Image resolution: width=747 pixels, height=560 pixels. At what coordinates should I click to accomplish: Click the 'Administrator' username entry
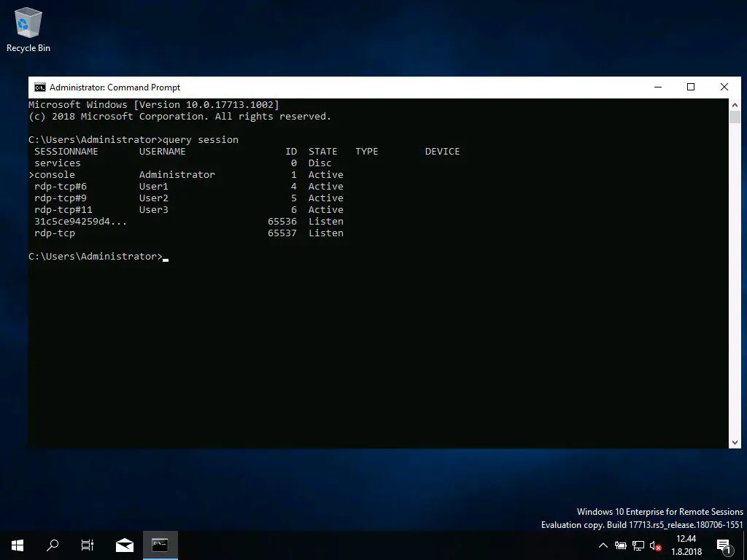coord(177,175)
